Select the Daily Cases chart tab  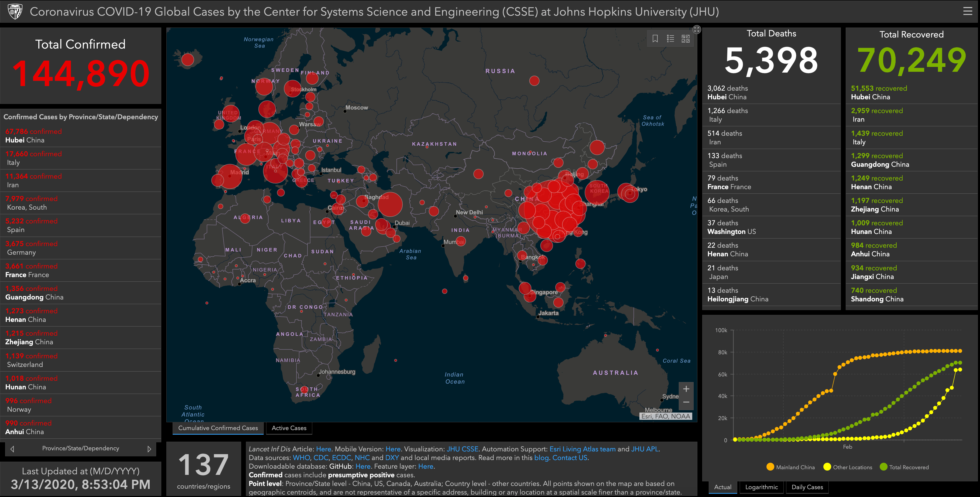point(807,487)
